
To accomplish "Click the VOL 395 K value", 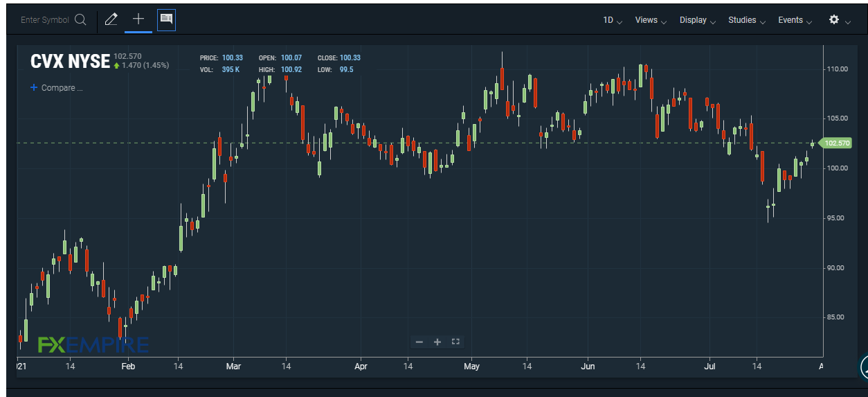I will coord(231,69).
